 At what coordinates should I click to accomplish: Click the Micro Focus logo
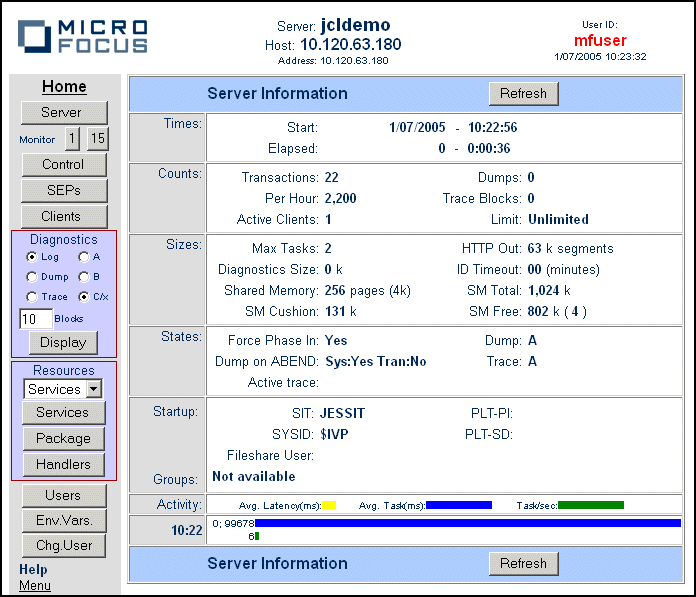(x=82, y=36)
